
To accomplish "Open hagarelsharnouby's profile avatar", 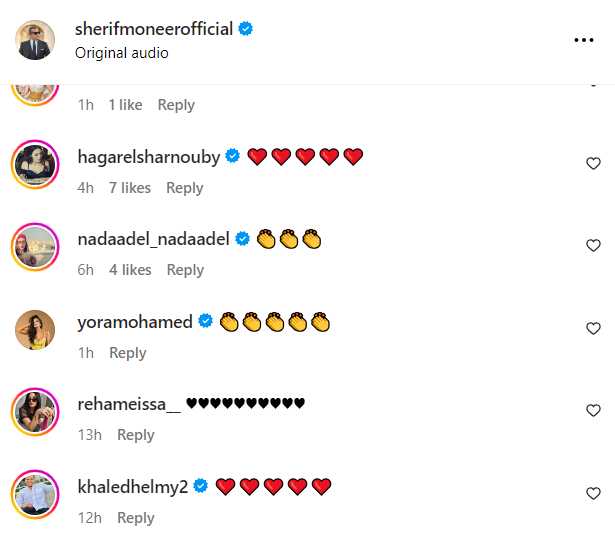I will (35, 164).
